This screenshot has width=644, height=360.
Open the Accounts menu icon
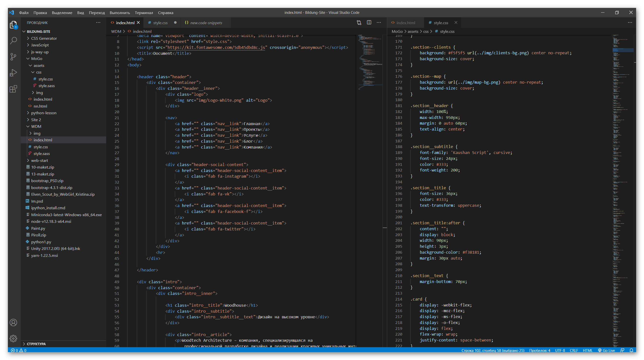14,322
